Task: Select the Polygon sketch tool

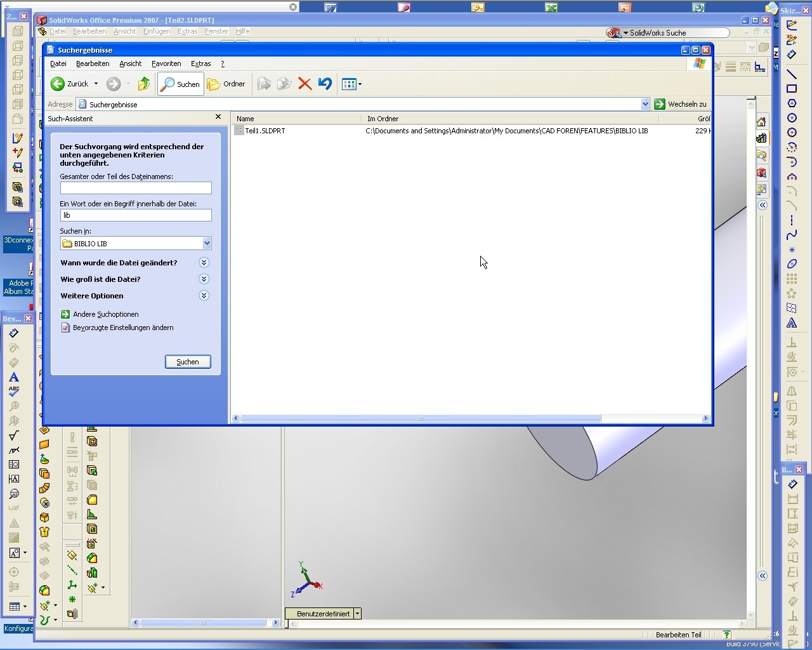Action: (x=792, y=103)
